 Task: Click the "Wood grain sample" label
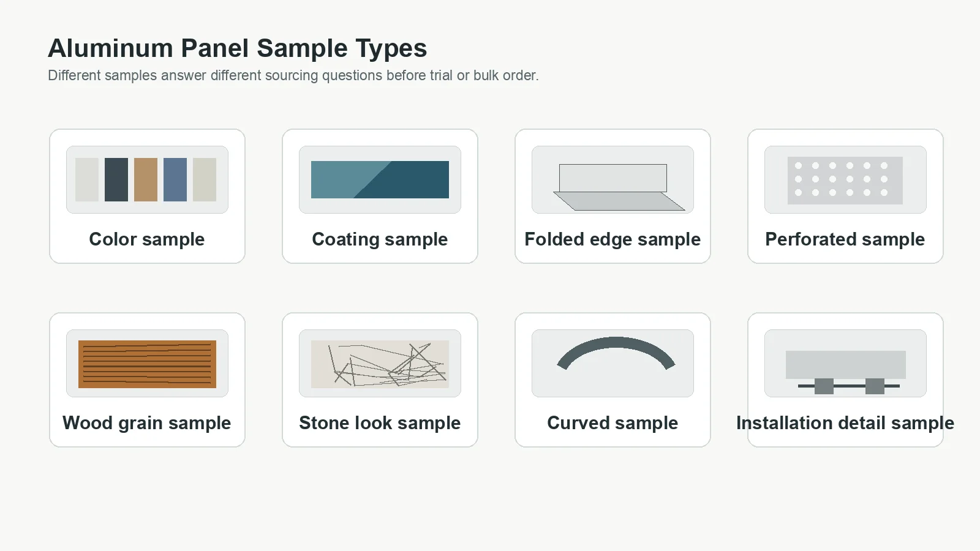tap(147, 423)
